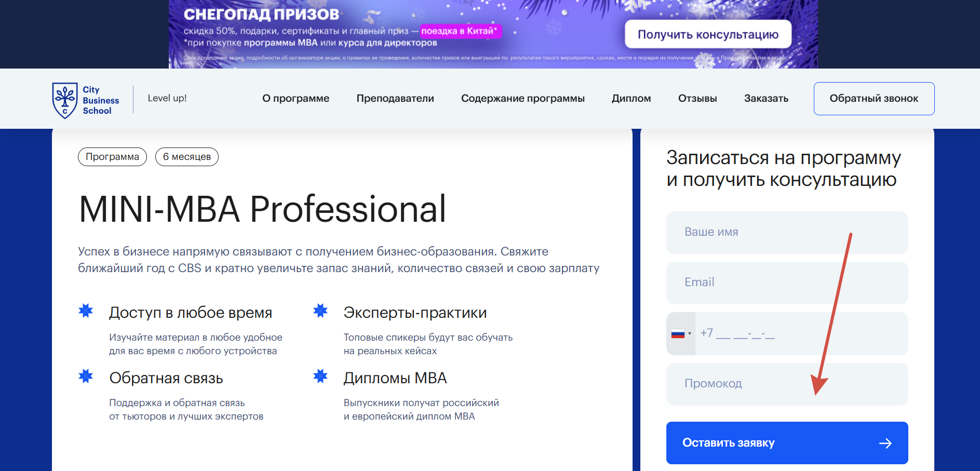
Task: Click into the Email input field
Action: coord(787,282)
